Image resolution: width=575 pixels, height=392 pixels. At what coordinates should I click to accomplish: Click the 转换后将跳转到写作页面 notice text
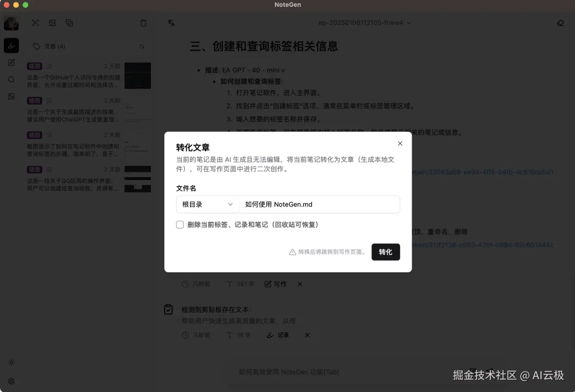click(x=332, y=252)
